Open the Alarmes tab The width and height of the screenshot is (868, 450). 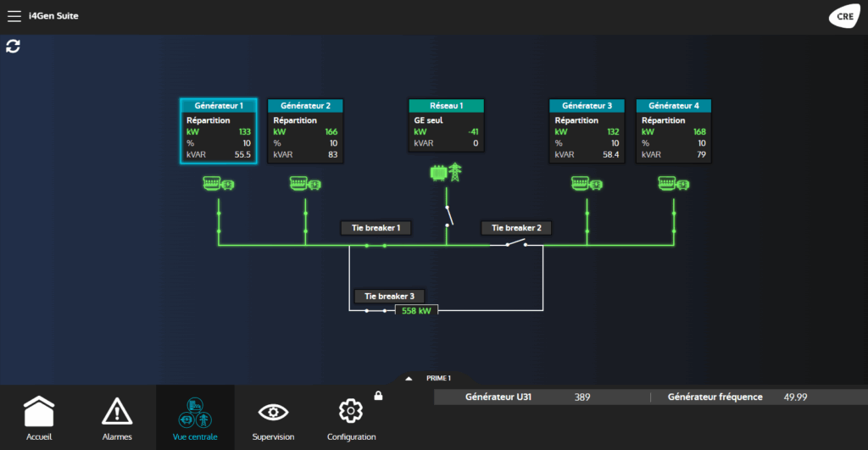117,418
